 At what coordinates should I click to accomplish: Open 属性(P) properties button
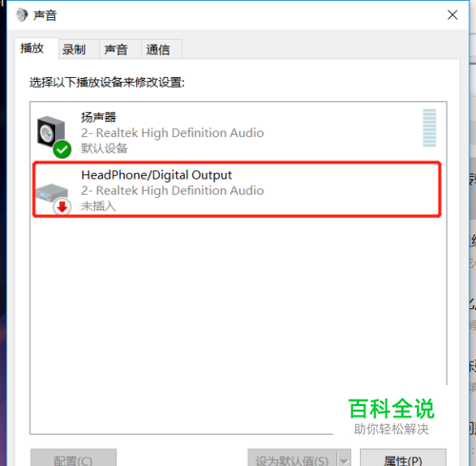403,457
